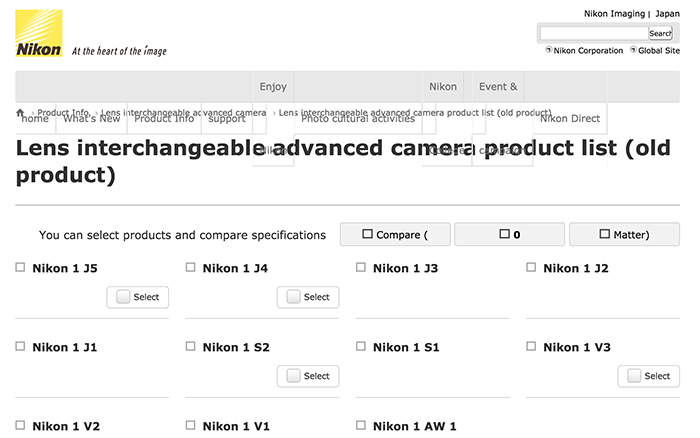
Task: Open Nikon Corporation site link icon
Action: [x=549, y=50]
